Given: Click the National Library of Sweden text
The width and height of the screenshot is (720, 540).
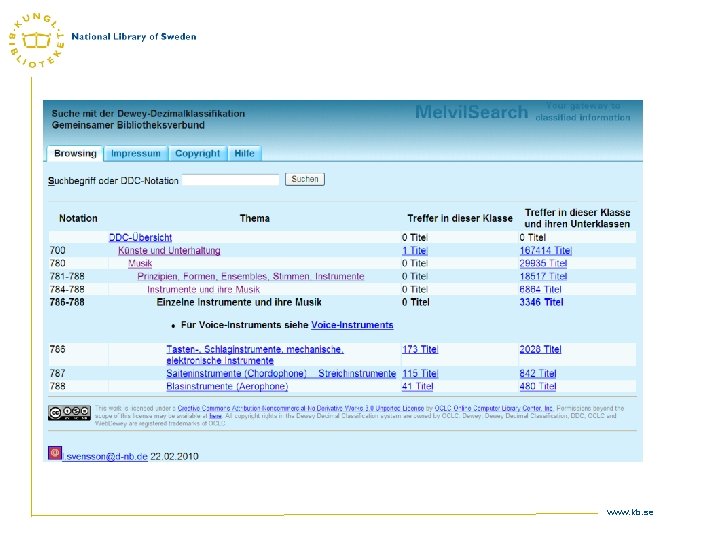Looking at the screenshot, I should 134,37.
